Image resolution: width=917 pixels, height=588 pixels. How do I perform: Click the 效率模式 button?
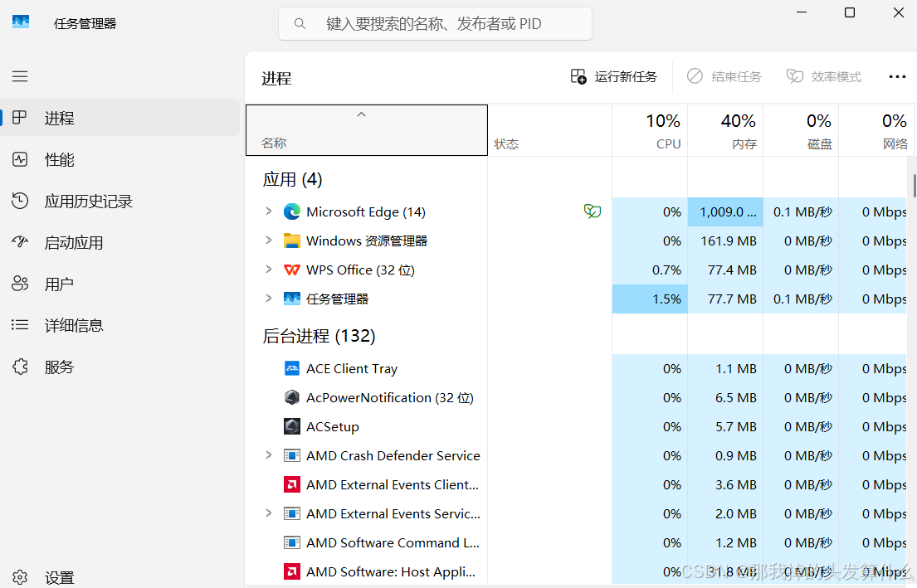pos(824,76)
